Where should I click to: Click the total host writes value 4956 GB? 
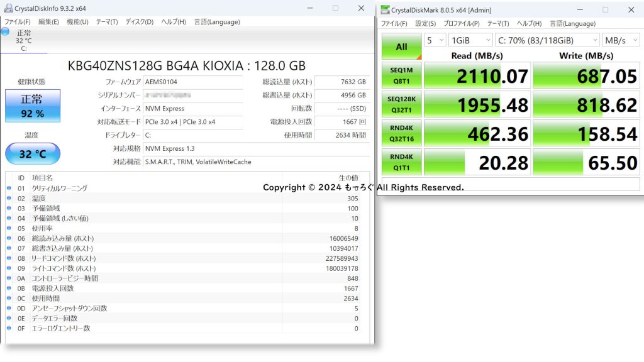(x=341, y=95)
